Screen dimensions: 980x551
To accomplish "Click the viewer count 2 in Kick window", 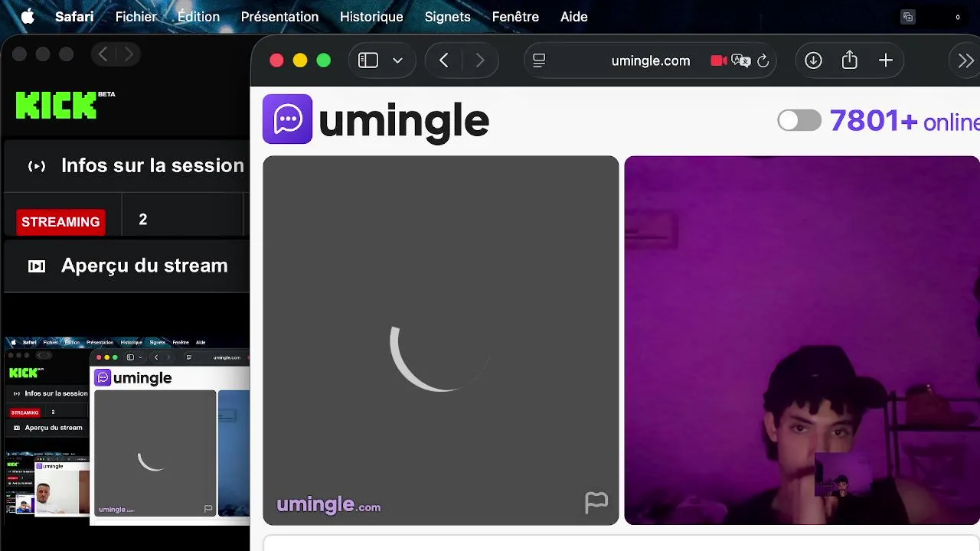I will pos(142,220).
